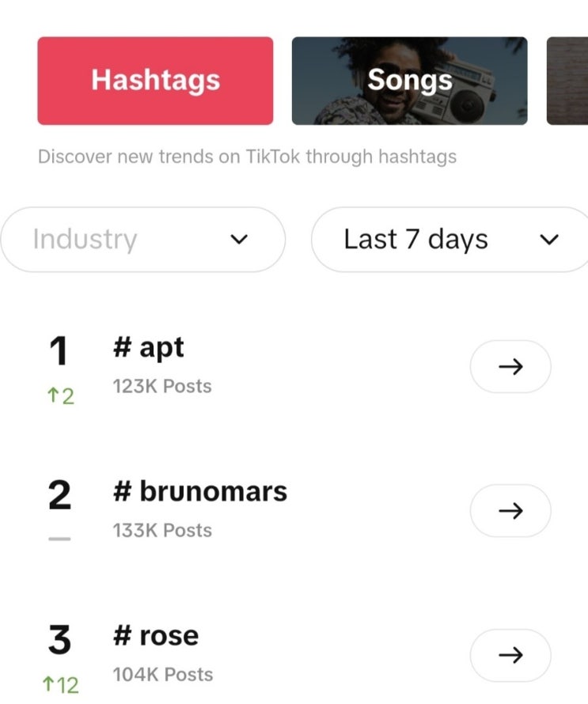
Task: Open the partially visible third category card
Action: pos(568,80)
